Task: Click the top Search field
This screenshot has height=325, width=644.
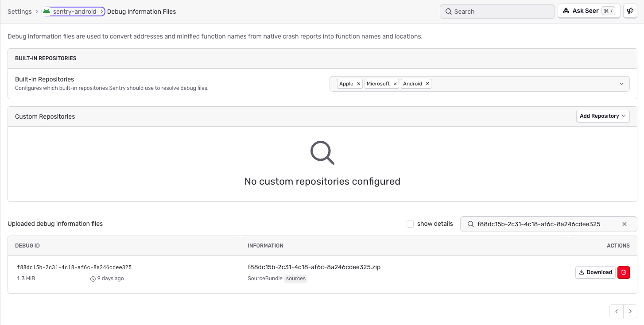Action: pyautogui.click(x=497, y=12)
